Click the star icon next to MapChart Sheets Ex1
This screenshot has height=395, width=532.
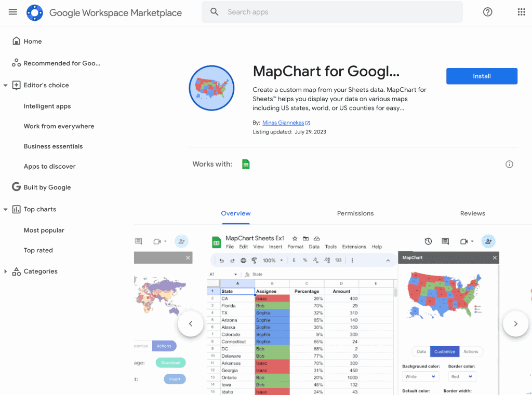click(x=295, y=239)
